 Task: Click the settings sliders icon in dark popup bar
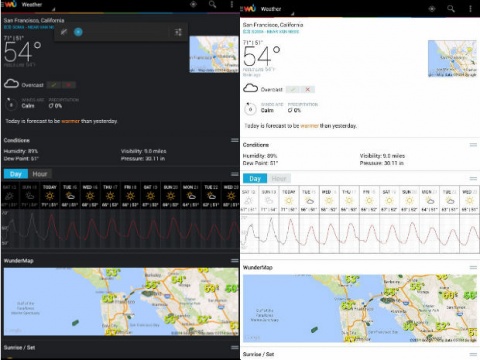coord(178,32)
